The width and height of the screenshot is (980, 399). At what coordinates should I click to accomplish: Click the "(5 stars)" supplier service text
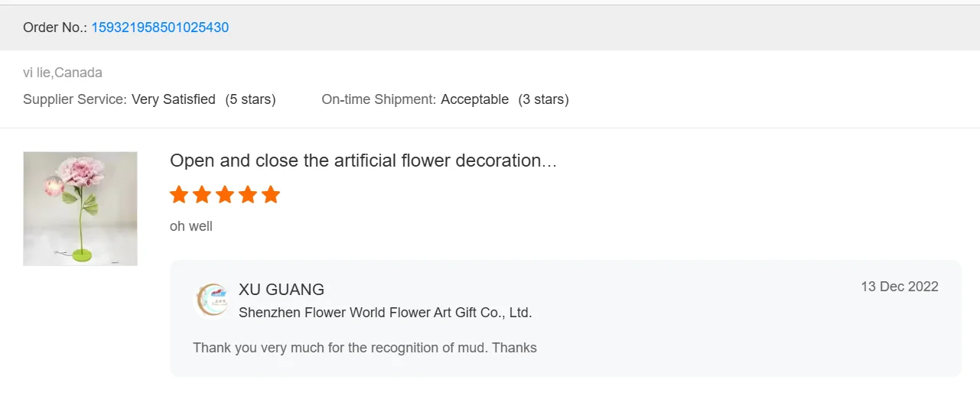[x=250, y=99]
